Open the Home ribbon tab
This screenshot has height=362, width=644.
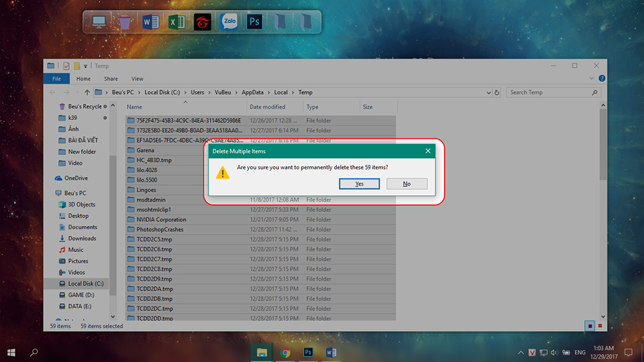point(83,78)
